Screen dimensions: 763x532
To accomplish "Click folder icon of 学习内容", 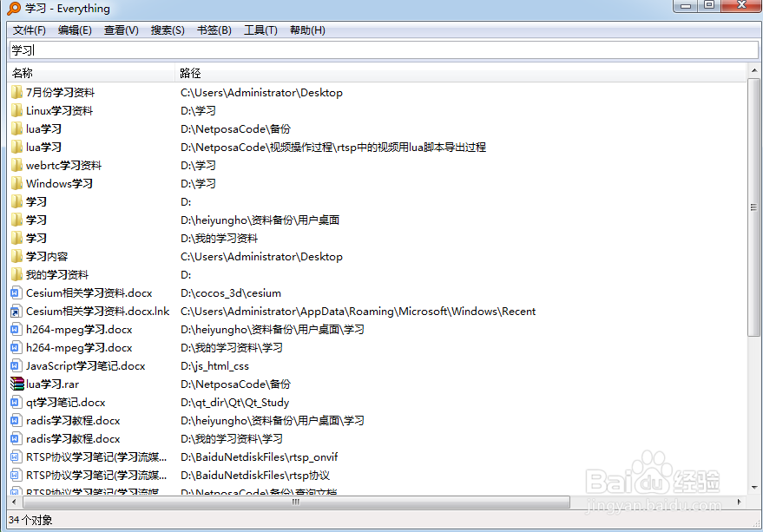I will (16, 257).
